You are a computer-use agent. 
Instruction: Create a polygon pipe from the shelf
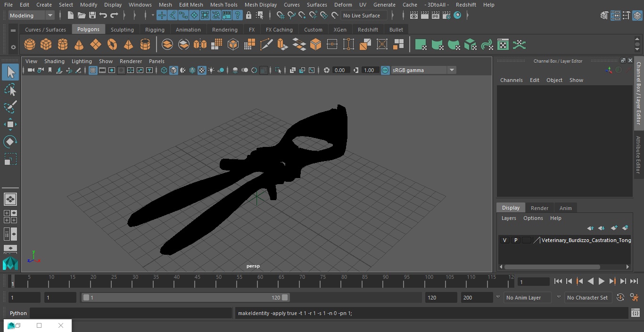(x=145, y=45)
